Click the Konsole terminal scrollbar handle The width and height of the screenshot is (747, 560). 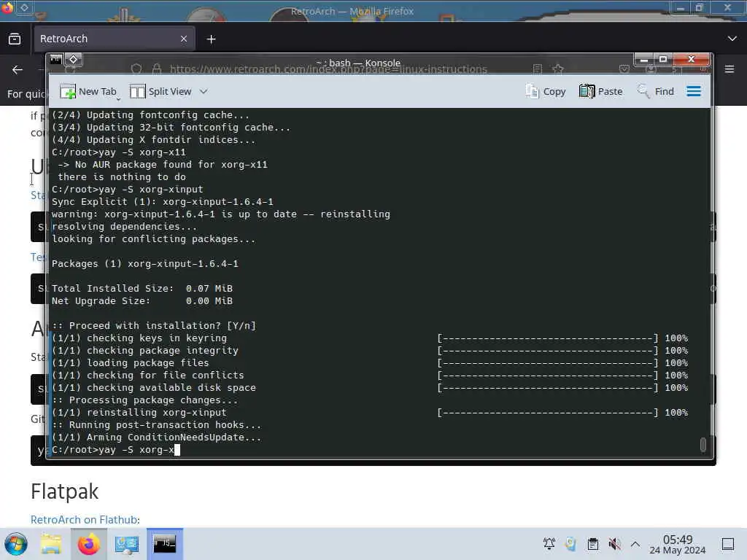pos(703,444)
